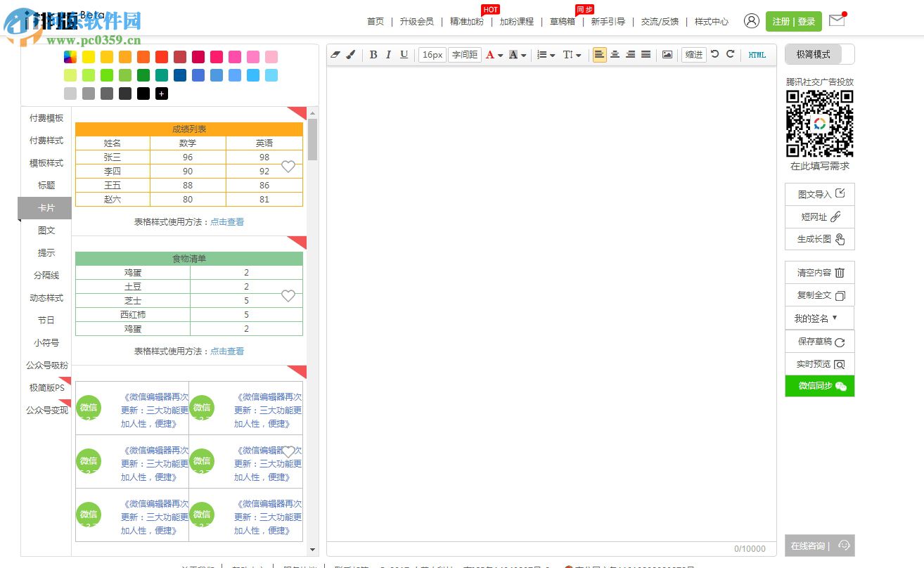Select 标题 sidebar category
Screen dimensions: 924x568
pos(46,186)
